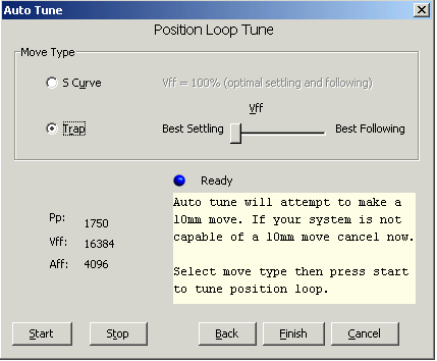Cancel the auto tune dialog

click(365, 334)
